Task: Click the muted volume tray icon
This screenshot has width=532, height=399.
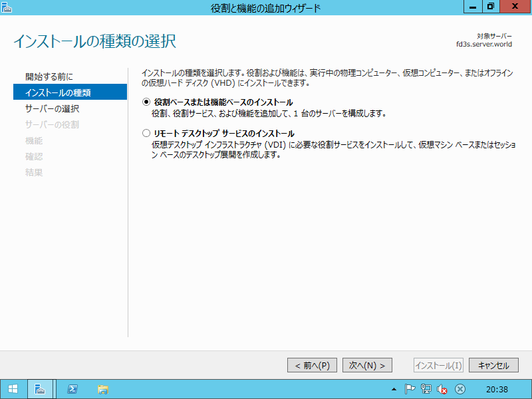Action: (x=442, y=389)
